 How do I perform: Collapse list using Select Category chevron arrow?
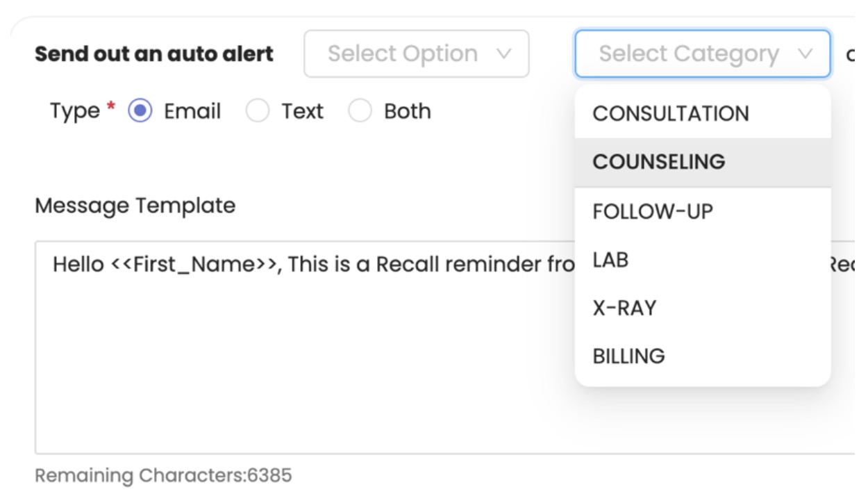[805, 53]
